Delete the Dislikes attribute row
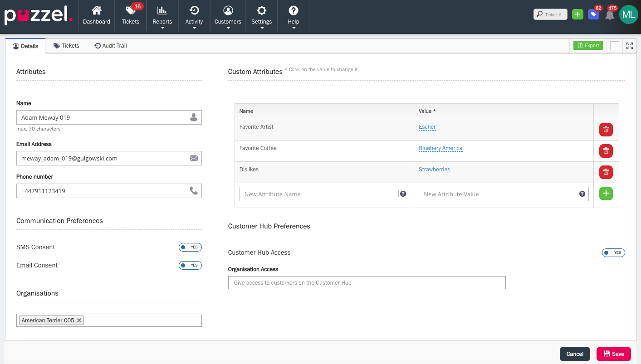 (606, 172)
